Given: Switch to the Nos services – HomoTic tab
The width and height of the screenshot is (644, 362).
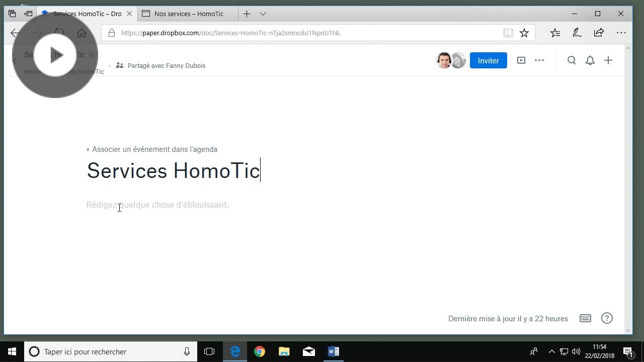Looking at the screenshot, I should [x=189, y=14].
